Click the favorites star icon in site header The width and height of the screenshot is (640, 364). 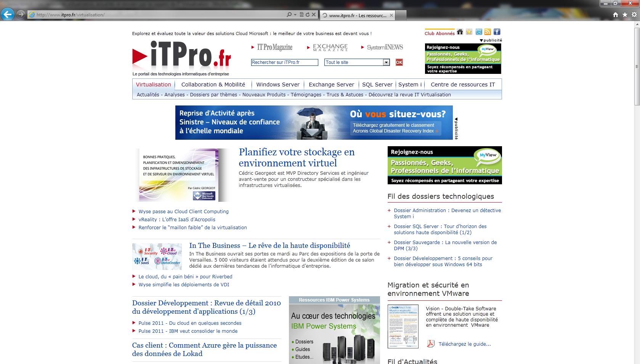pos(469,32)
